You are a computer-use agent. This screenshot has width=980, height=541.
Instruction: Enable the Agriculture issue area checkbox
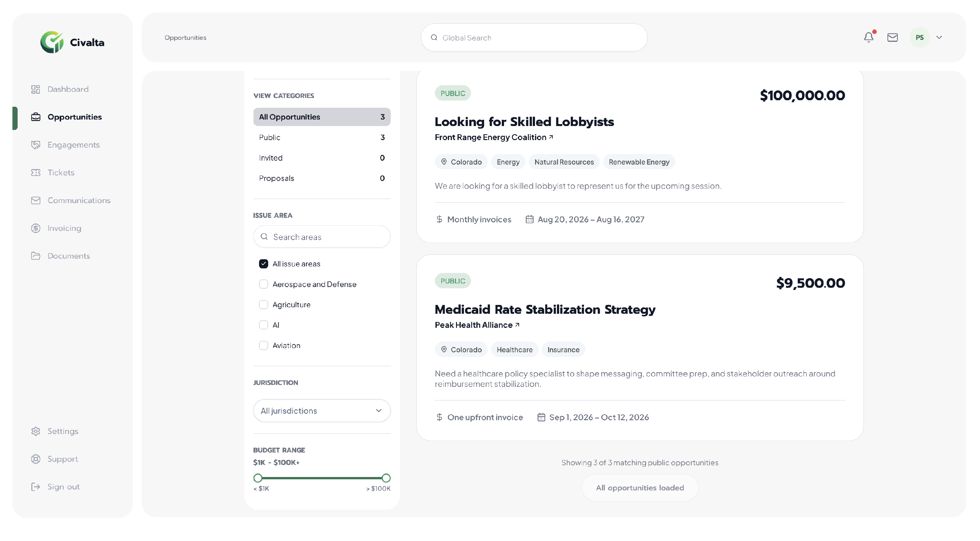click(263, 304)
